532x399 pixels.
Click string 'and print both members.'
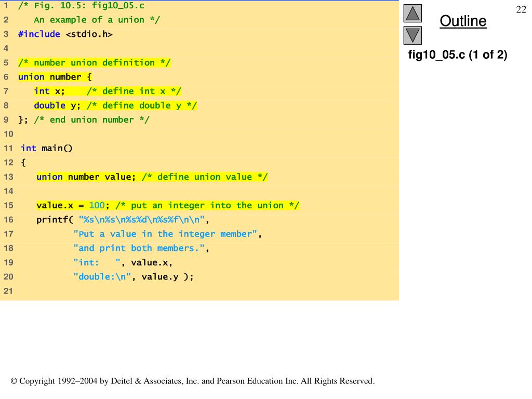tap(139, 248)
